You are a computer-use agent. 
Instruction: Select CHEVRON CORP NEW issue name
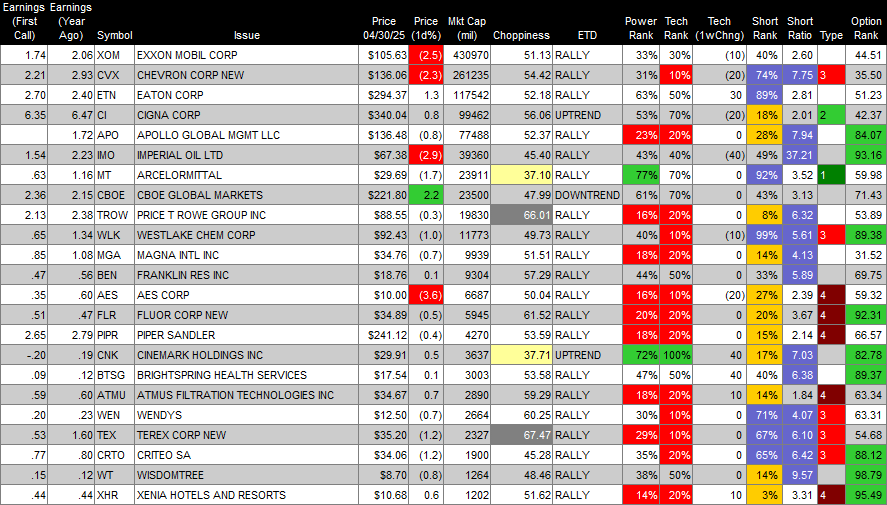tap(190, 75)
